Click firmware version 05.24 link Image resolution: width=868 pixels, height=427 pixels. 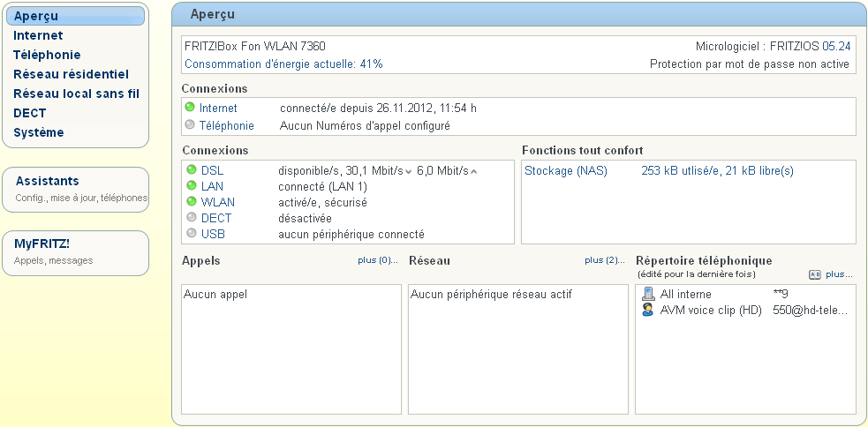[x=836, y=47]
